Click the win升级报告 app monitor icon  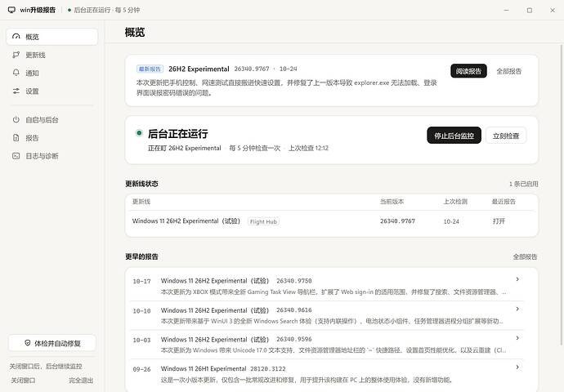(11, 10)
